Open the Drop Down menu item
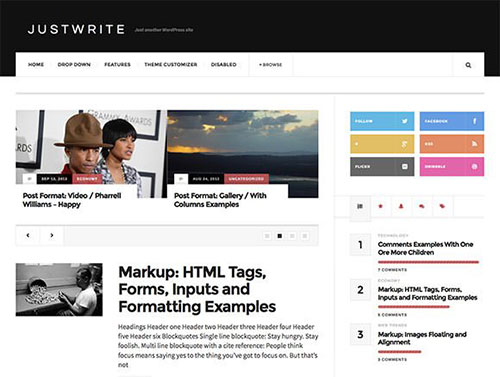Screen dimensions: 500x377 [74, 65]
